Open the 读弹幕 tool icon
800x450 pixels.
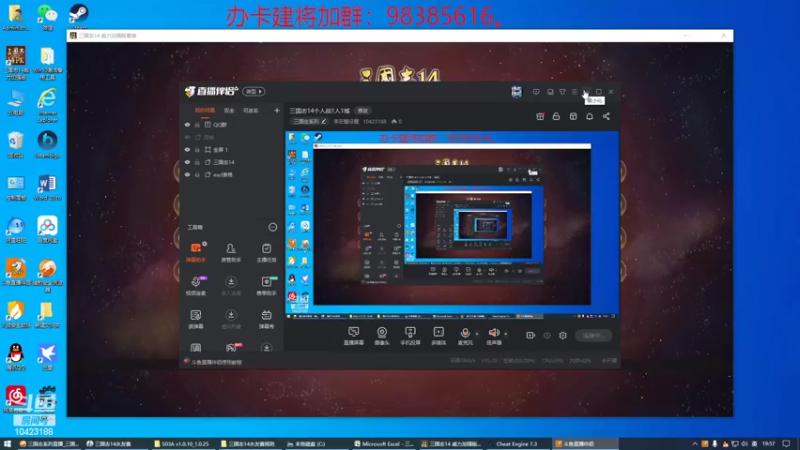click(196, 319)
